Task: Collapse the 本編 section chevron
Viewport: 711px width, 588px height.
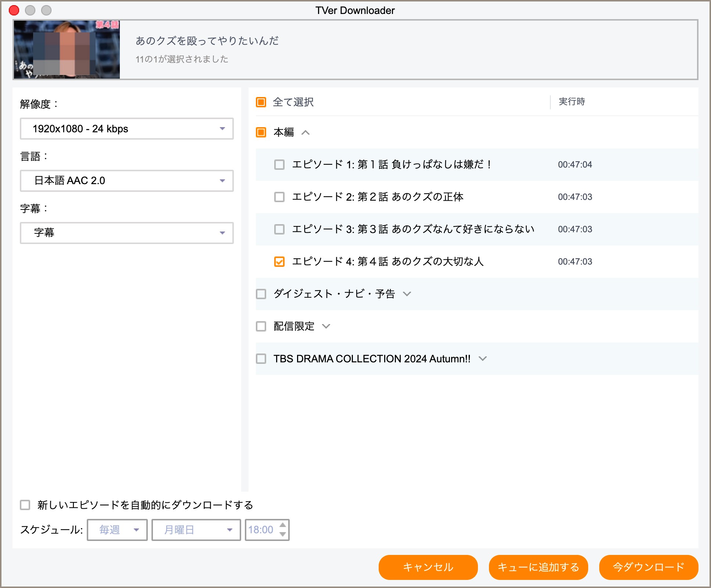Action: (x=306, y=132)
